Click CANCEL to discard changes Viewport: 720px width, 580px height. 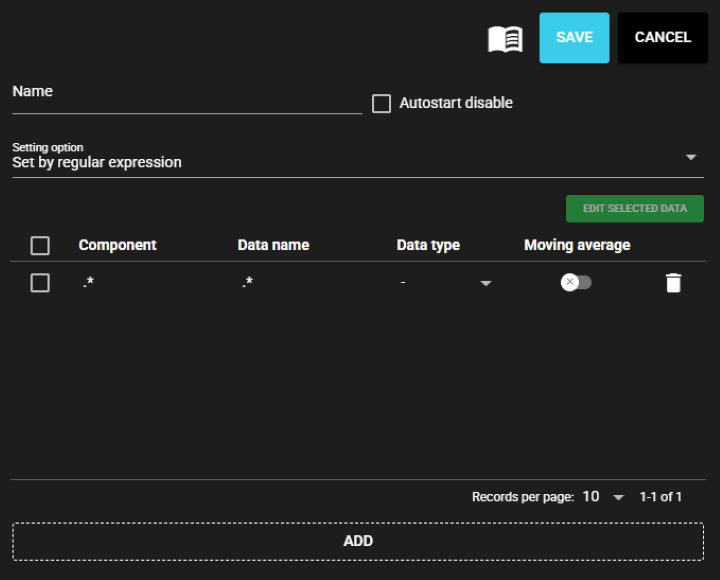point(662,38)
